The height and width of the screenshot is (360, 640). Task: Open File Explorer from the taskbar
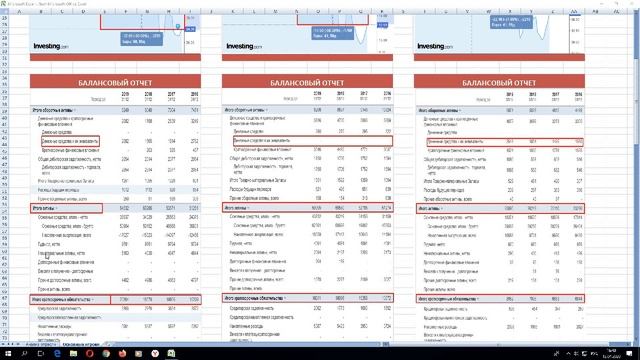point(73,353)
